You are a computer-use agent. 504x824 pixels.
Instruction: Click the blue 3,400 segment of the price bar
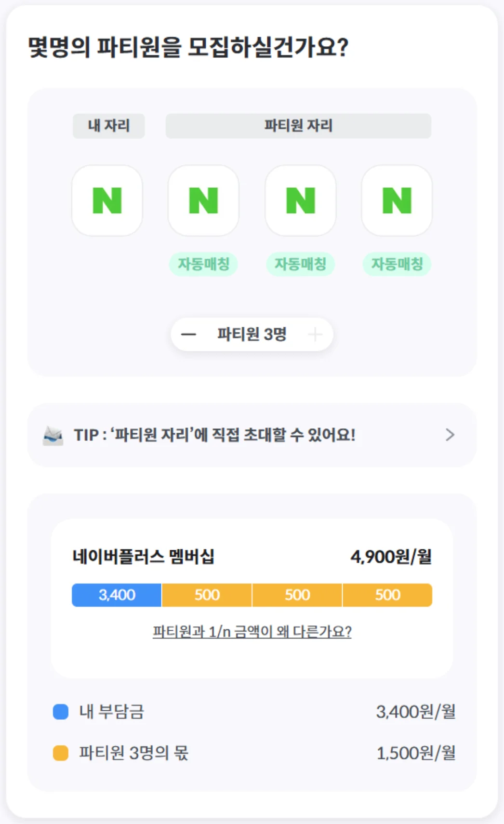point(116,595)
